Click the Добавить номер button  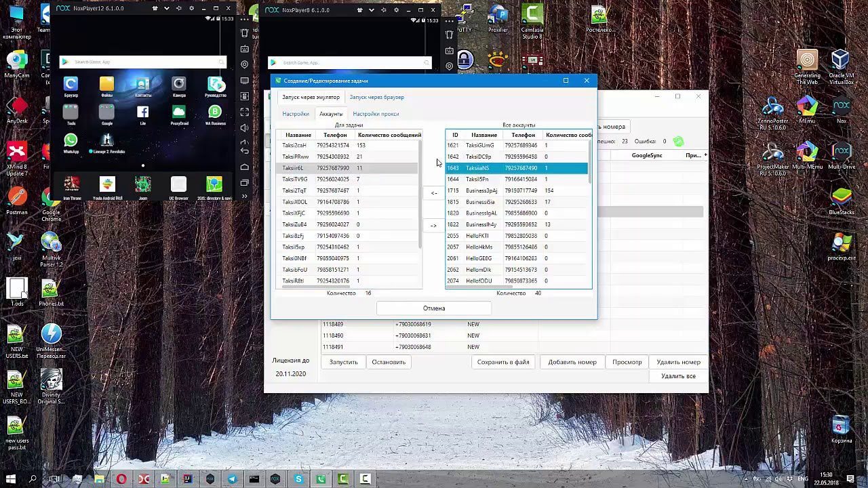pos(572,362)
